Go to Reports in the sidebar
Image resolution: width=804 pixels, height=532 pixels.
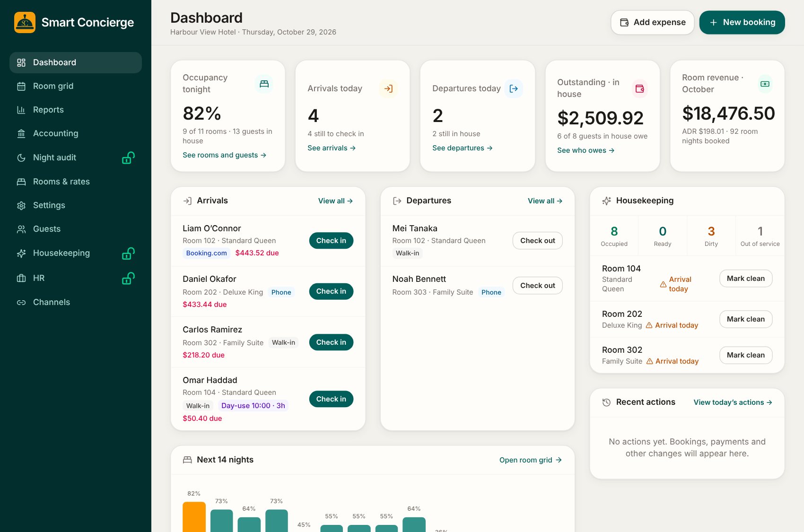76,110
